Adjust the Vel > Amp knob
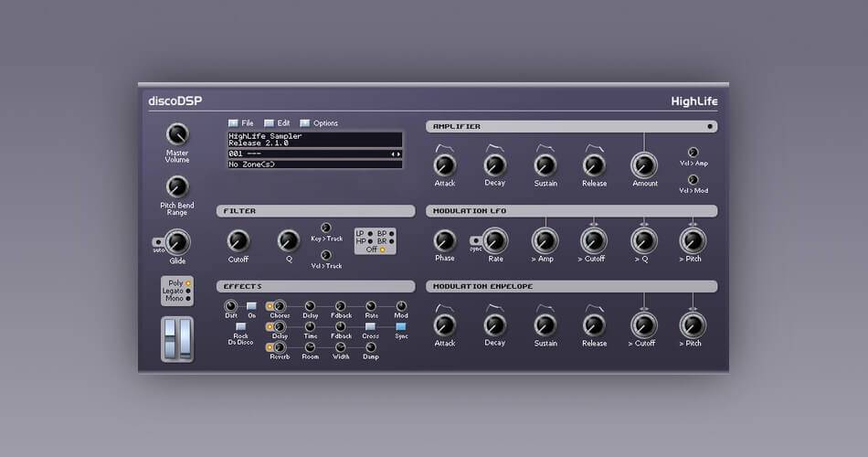This screenshot has width=868, height=457. [693, 153]
